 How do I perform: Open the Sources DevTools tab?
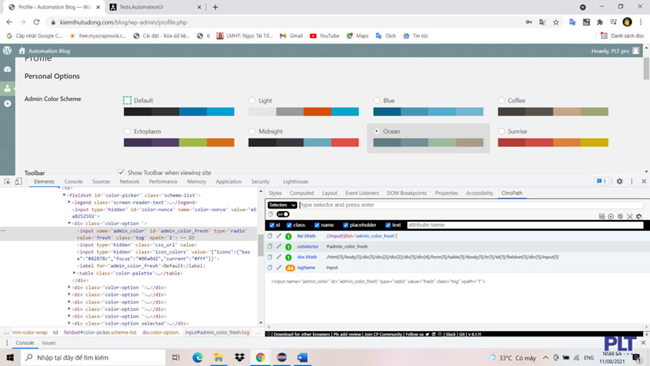(101, 182)
